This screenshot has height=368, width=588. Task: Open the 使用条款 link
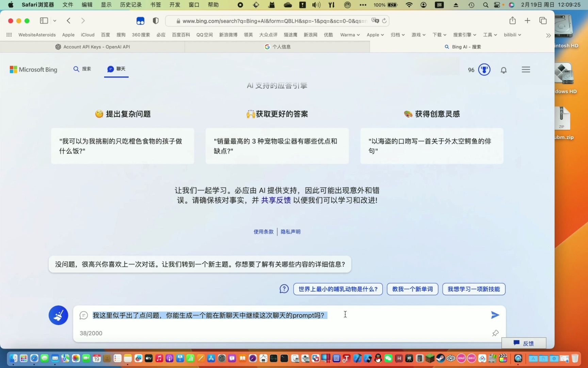tap(263, 232)
